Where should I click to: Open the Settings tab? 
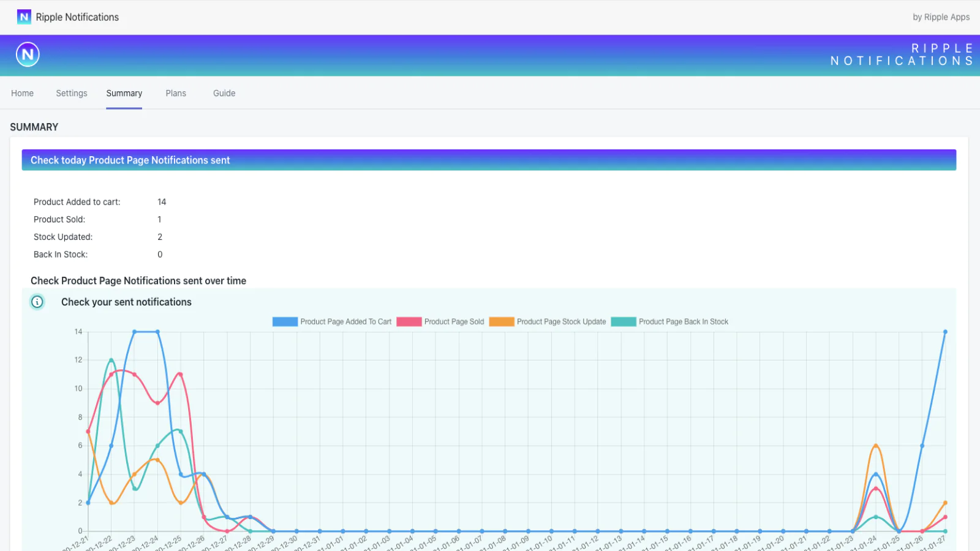(71, 93)
